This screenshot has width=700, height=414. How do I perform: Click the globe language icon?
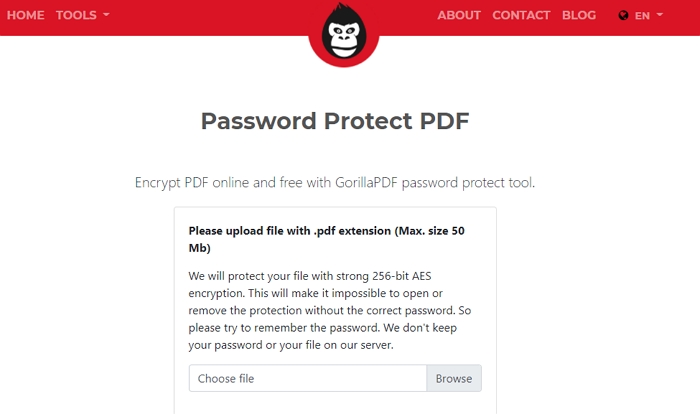point(623,16)
